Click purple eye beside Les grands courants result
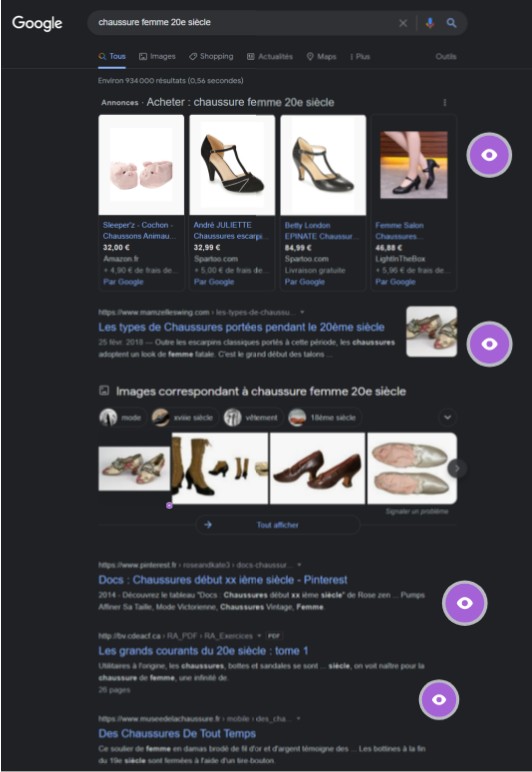 coord(439,699)
